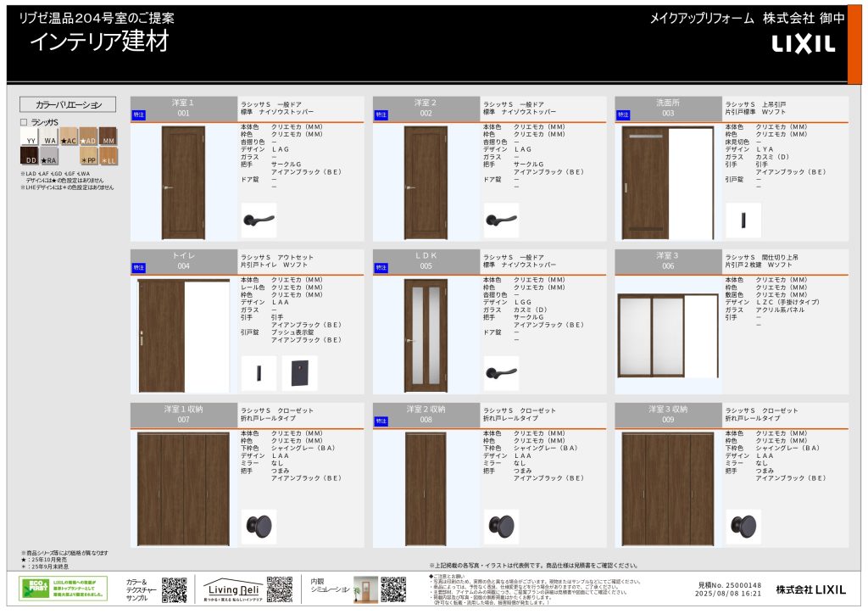Click the round knob icon for 洋室3収納
Screen dimensions: 868x614
[x=743, y=527]
